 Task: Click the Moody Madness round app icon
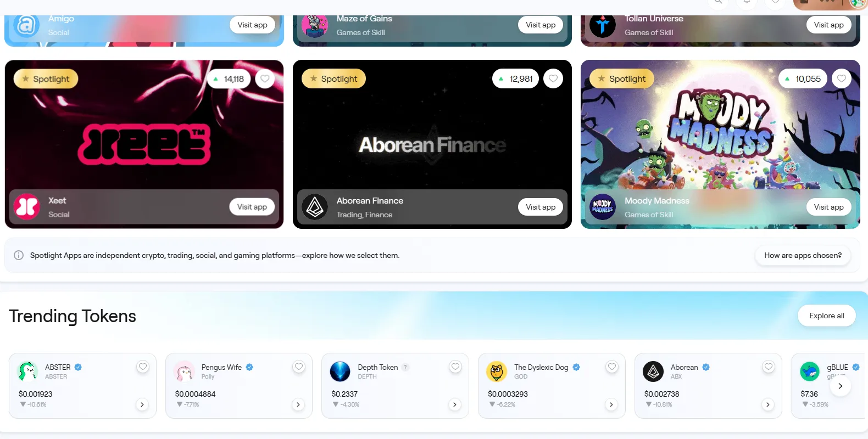603,207
